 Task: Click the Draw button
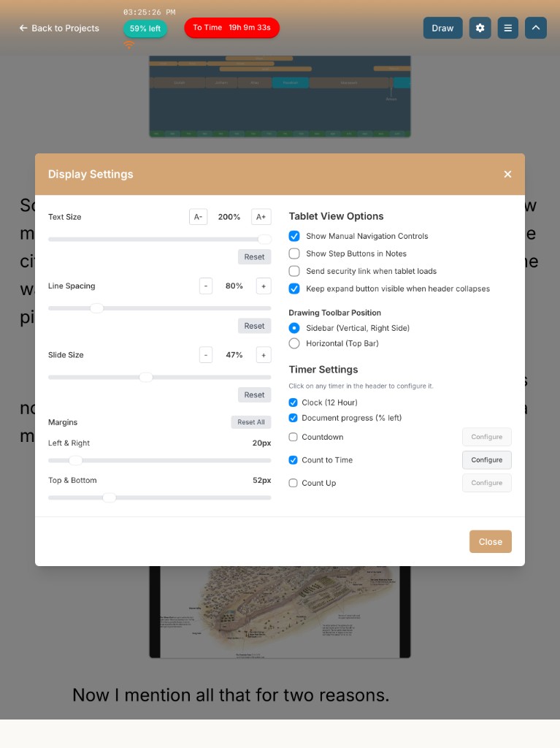pos(442,28)
